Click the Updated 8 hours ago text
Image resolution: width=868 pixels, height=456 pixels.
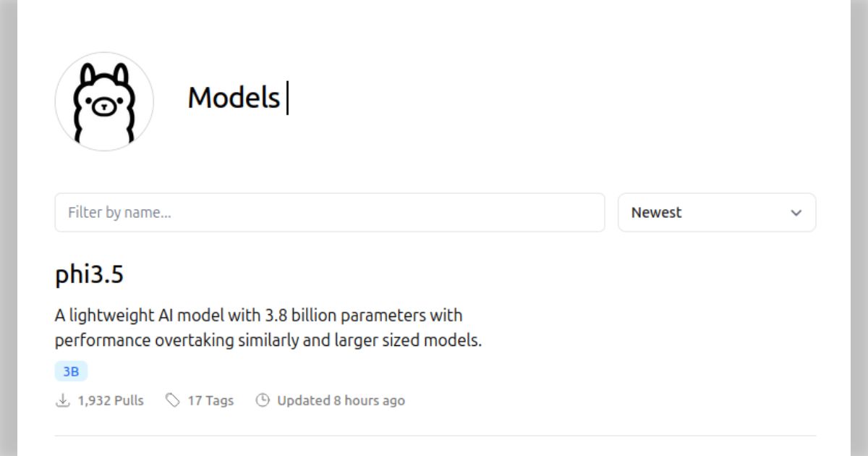(x=341, y=400)
